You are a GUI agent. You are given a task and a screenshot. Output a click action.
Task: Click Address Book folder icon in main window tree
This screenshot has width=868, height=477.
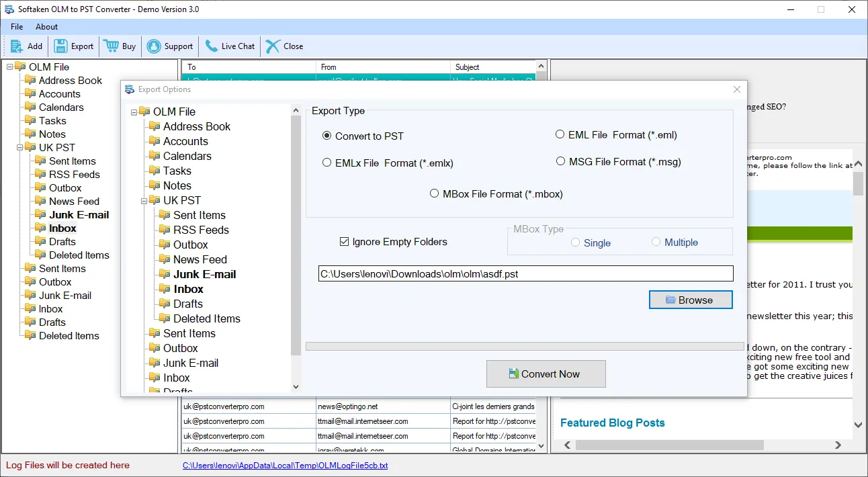point(30,81)
